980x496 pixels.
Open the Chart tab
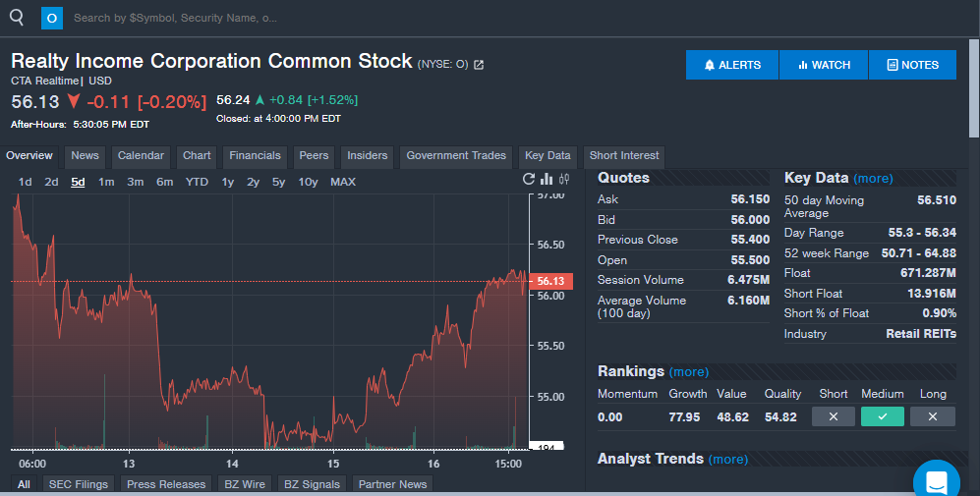[x=197, y=156]
